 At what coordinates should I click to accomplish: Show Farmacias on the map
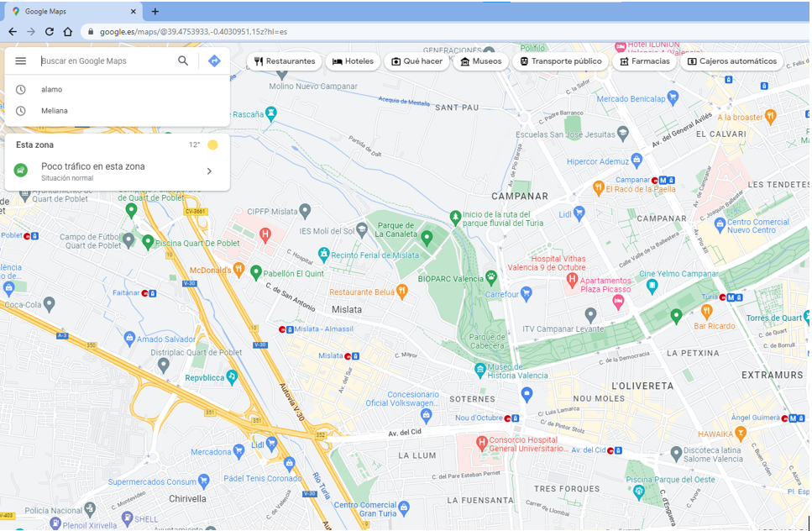pyautogui.click(x=644, y=61)
